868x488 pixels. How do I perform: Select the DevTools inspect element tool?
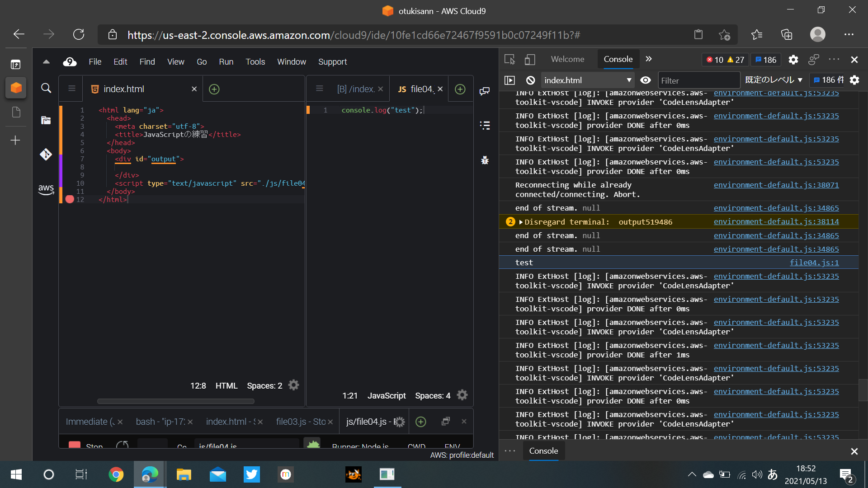tap(509, 59)
